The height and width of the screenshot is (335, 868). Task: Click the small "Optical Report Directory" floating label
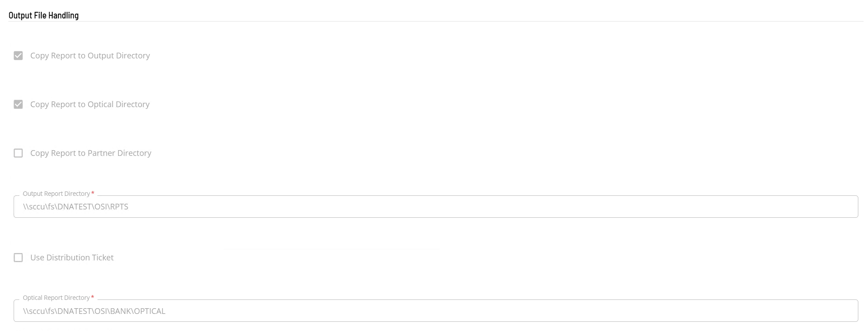[56, 298]
